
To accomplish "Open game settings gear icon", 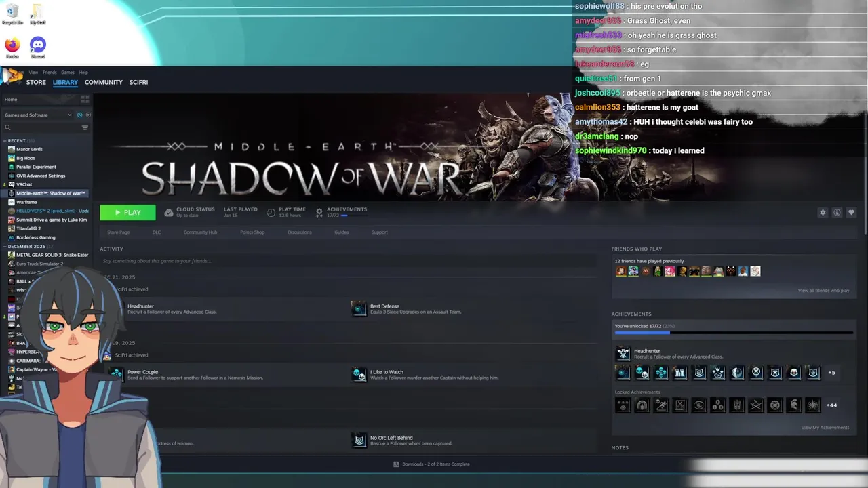I will point(823,212).
